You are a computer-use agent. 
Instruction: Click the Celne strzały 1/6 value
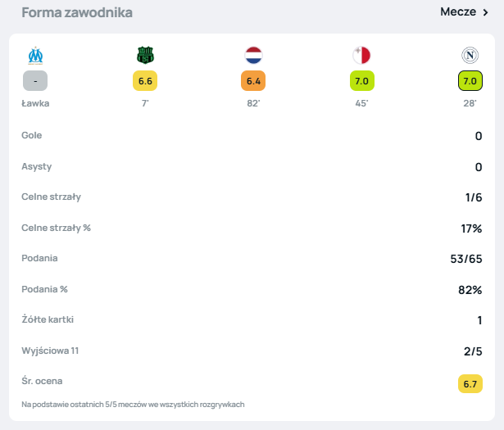(x=473, y=197)
